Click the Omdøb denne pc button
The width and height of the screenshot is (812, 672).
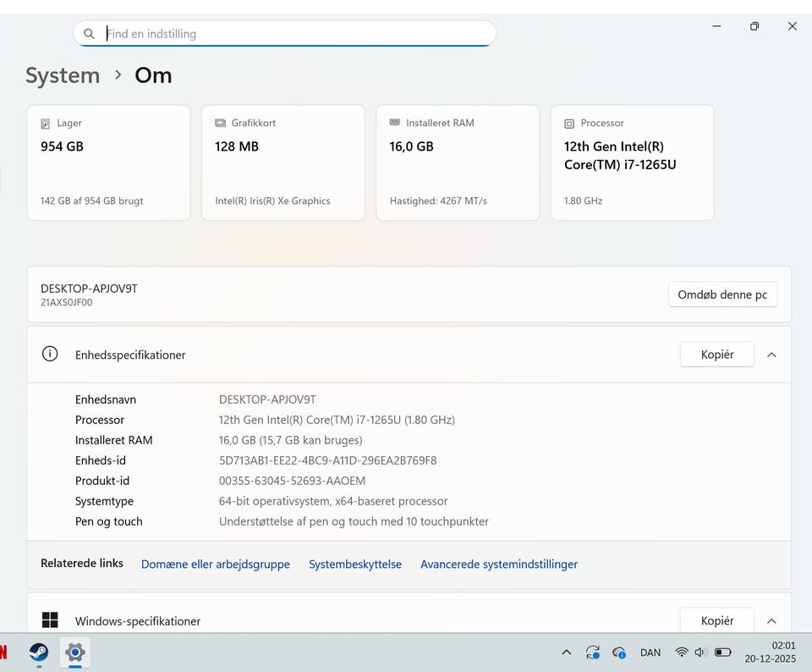(x=722, y=295)
